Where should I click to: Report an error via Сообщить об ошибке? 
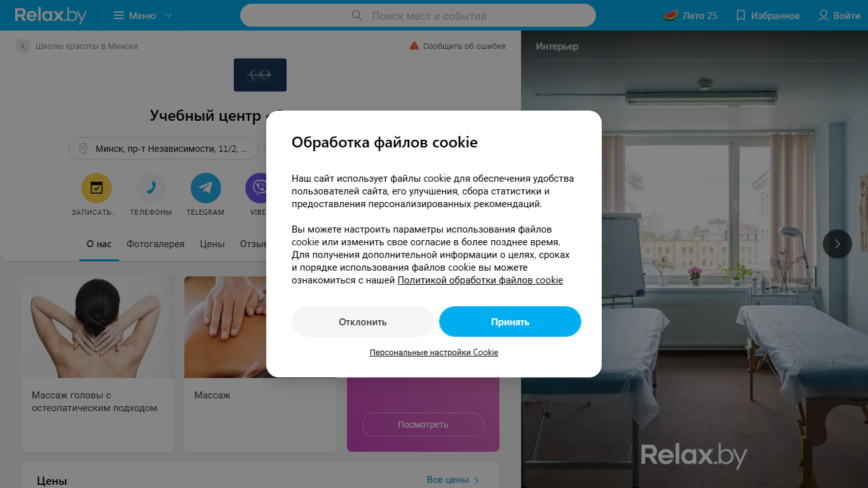point(458,46)
